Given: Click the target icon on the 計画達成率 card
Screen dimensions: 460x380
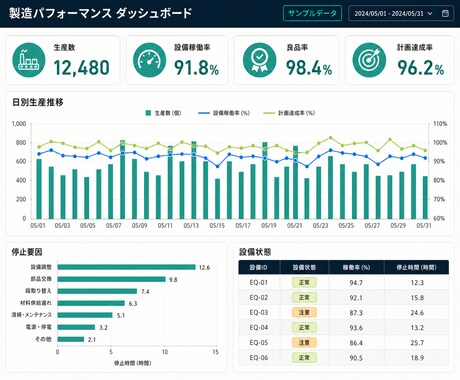Looking at the screenshot, I should click(x=369, y=60).
